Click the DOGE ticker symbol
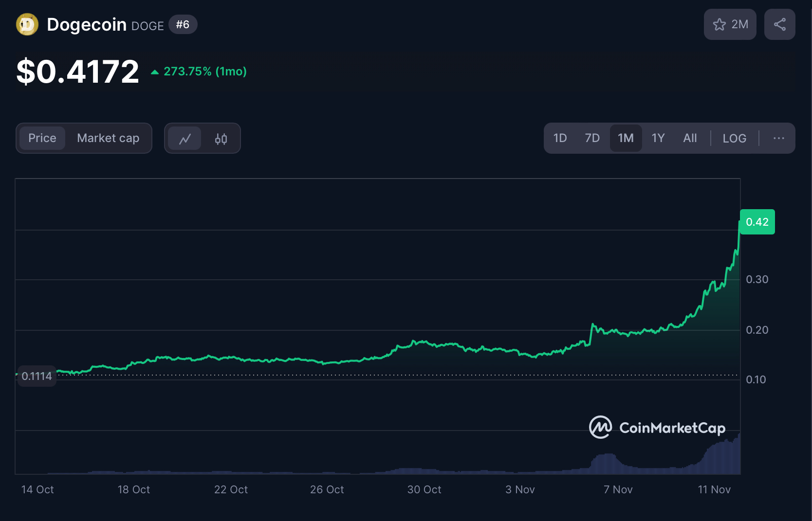 coord(148,26)
